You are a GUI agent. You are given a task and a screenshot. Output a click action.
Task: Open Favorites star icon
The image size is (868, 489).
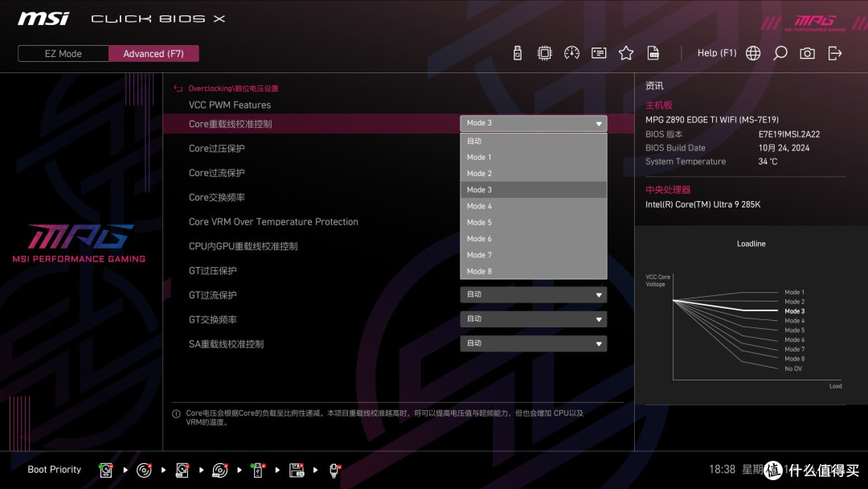(x=626, y=53)
